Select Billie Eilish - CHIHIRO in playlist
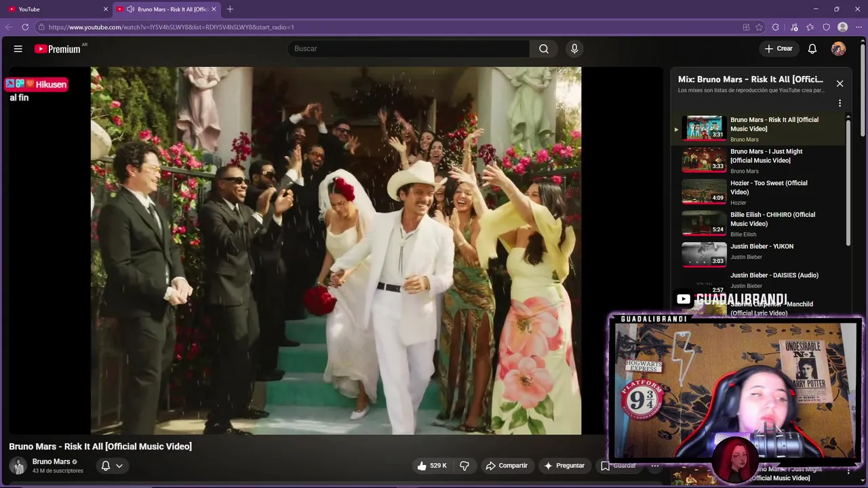The height and width of the screenshot is (488, 868). pos(757,224)
